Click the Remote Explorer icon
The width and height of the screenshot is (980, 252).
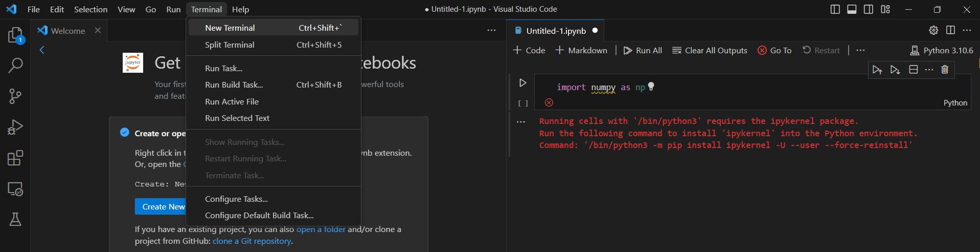point(15,189)
